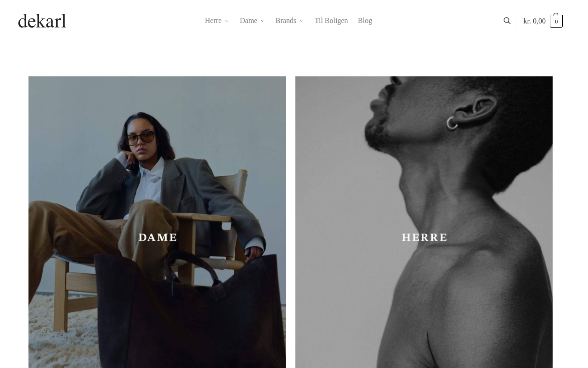Expand the Dame menu chevron
The height and width of the screenshot is (368, 588).
263,21
